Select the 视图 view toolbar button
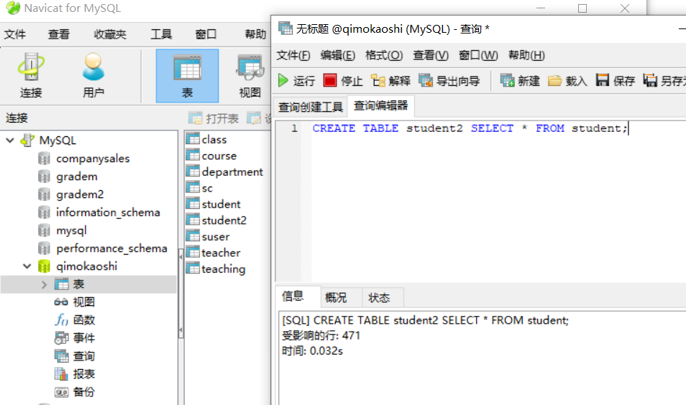Viewport: 687px width, 405px height. [x=250, y=76]
